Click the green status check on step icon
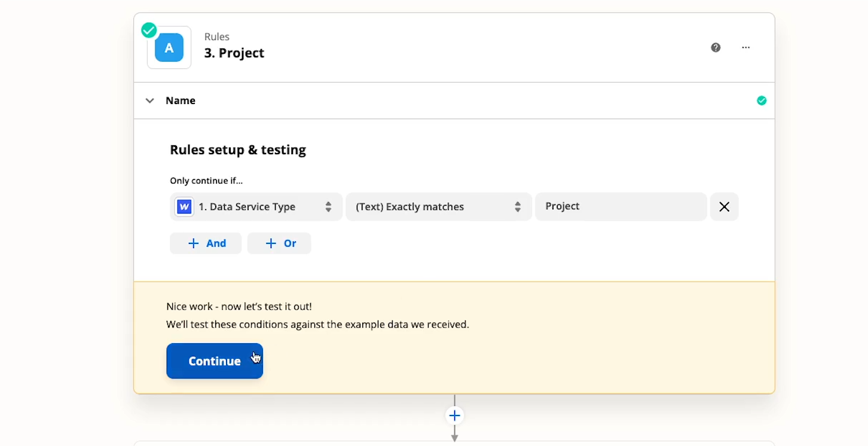This screenshot has width=868, height=446. [149, 30]
